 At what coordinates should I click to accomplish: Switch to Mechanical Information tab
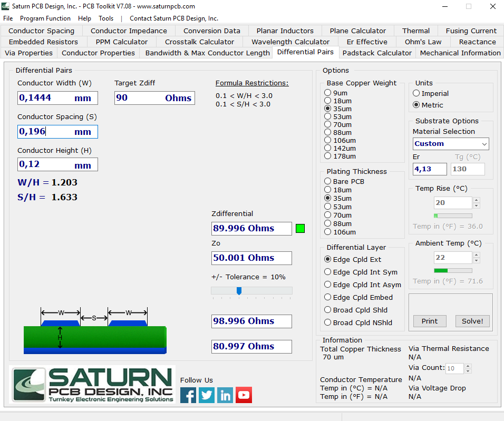tap(460, 53)
